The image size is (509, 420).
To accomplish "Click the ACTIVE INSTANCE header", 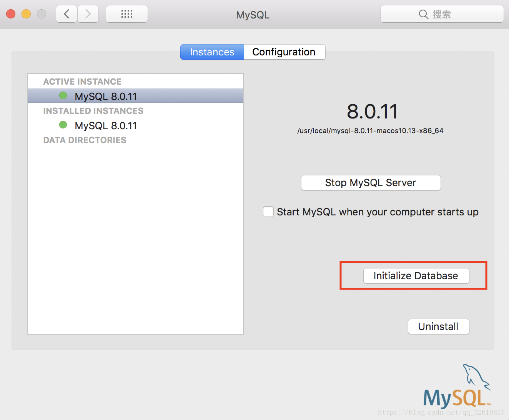I will (82, 82).
